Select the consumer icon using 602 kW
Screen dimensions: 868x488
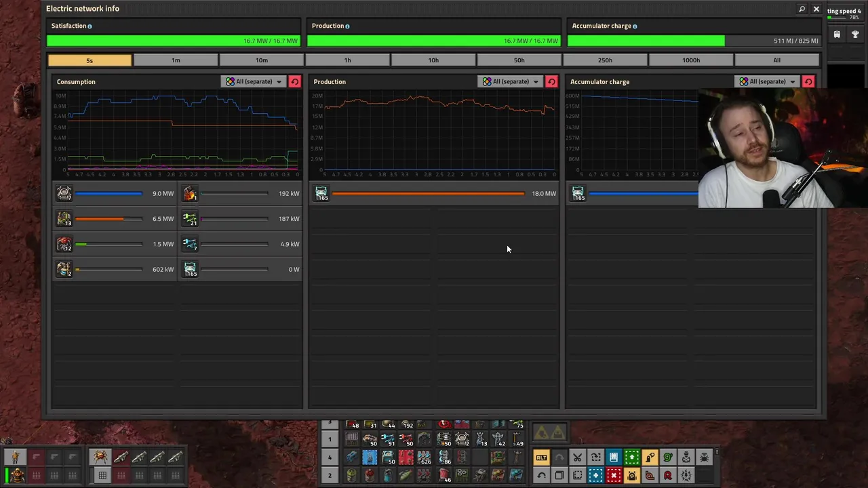pos(64,269)
